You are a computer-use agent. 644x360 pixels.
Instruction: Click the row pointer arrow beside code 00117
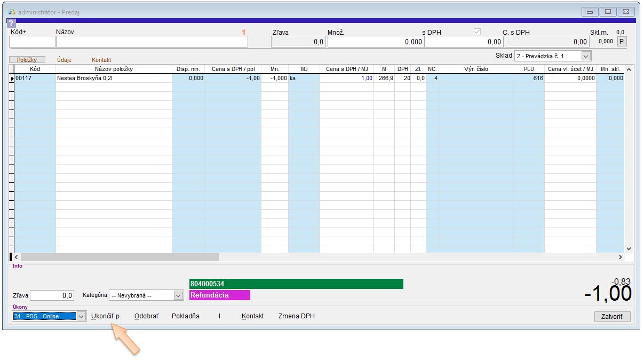12,79
